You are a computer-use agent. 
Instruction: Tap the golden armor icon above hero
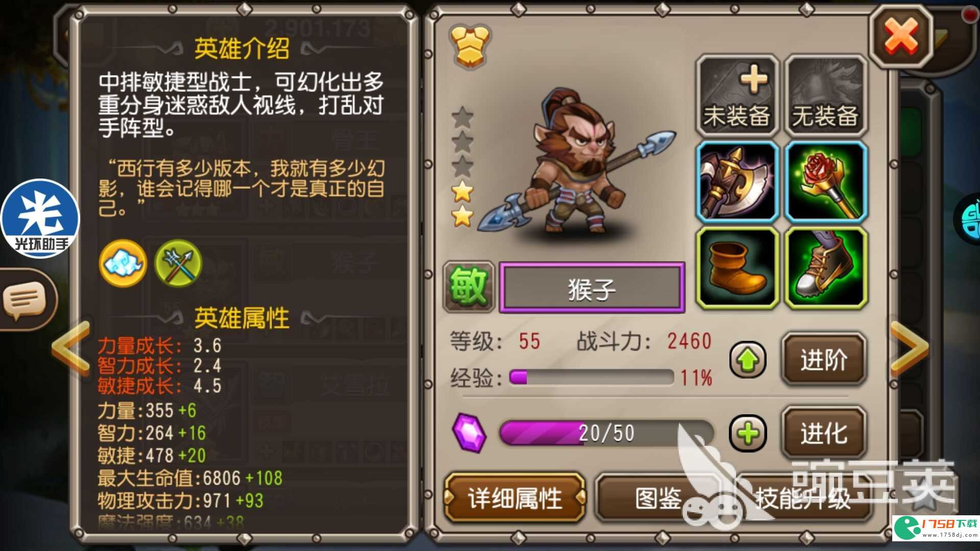(469, 46)
